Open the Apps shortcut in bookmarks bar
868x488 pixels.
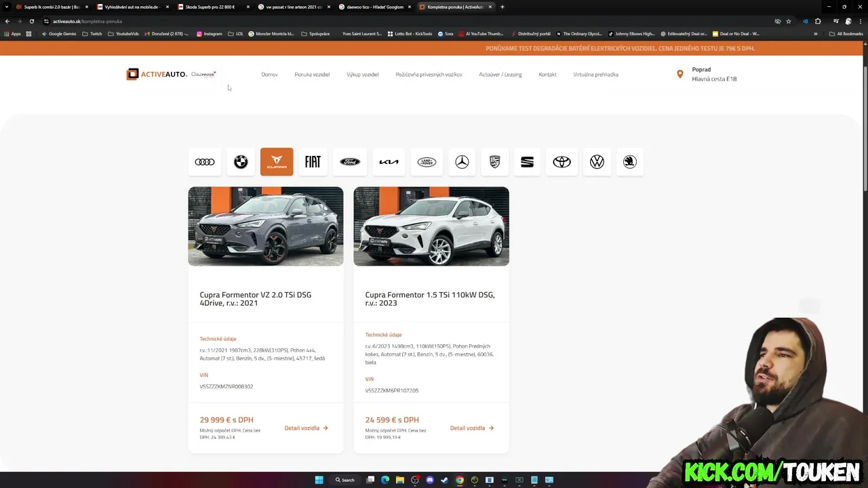pyautogui.click(x=12, y=33)
